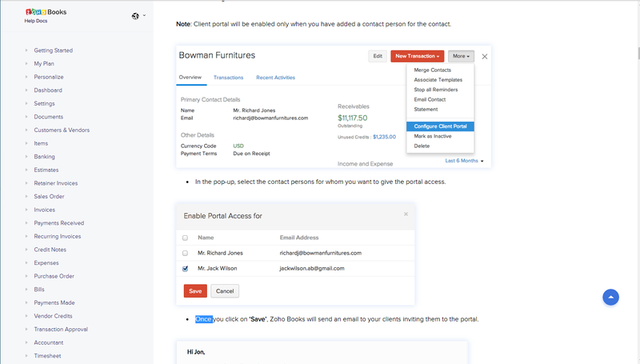Select Configure Client Portal menu item
Image resolution: width=640 pixels, height=364 pixels.
440,126
